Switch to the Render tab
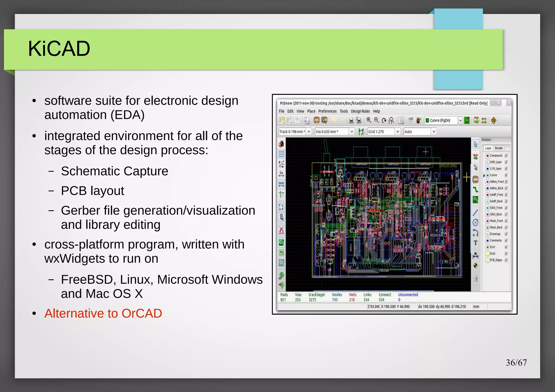 click(x=499, y=148)
